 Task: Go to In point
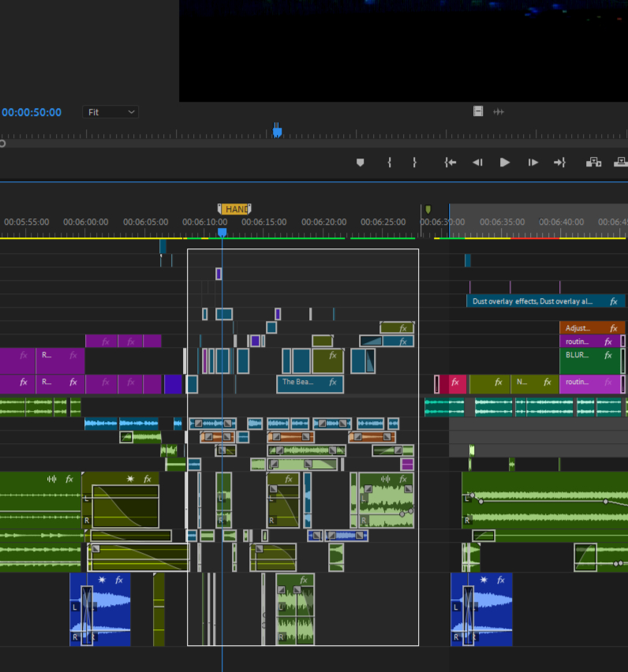[x=450, y=162]
